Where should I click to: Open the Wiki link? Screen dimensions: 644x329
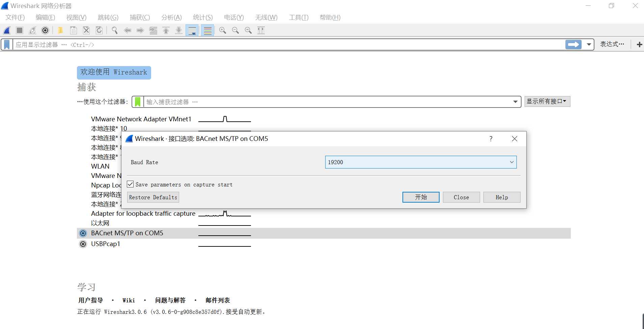point(129,300)
